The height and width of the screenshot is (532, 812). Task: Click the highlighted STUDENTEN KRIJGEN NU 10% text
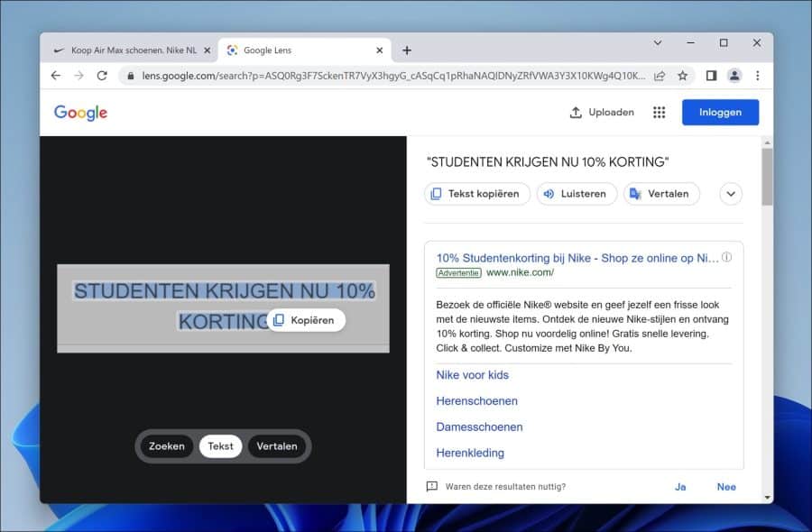pyautogui.click(x=225, y=291)
